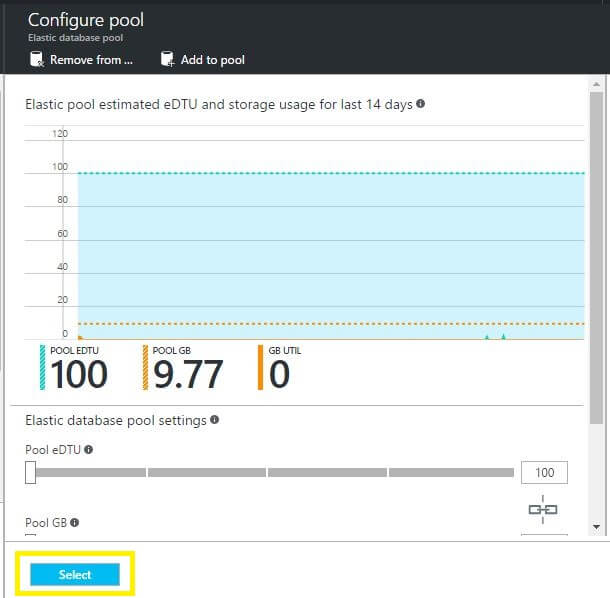Click the Remove from... command label
Image resolution: width=610 pixels, height=598 pixels.
91,60
